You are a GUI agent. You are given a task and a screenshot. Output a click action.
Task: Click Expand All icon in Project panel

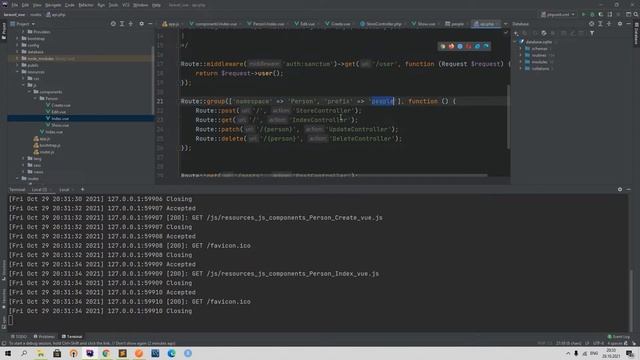click(122, 24)
